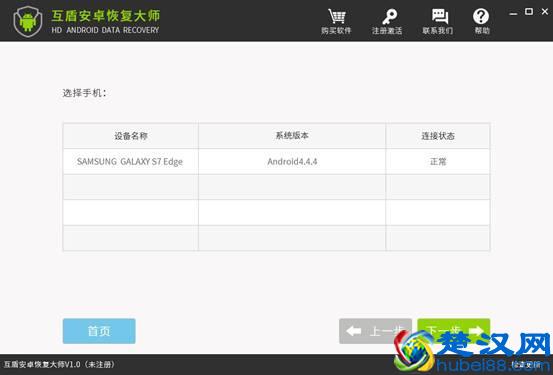Select SAMSUNG GALAXY S7 Edge device row
Image resolution: width=553 pixels, height=375 pixels.
276,162
